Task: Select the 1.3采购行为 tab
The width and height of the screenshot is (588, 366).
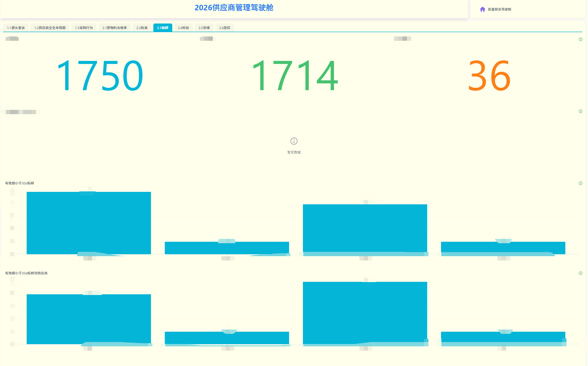Action: 84,28
